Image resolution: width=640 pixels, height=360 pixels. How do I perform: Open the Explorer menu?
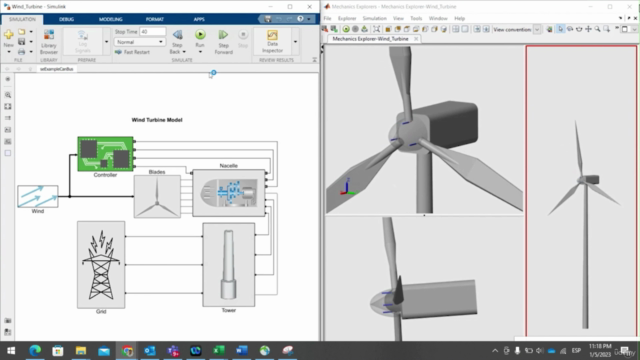coord(347,18)
